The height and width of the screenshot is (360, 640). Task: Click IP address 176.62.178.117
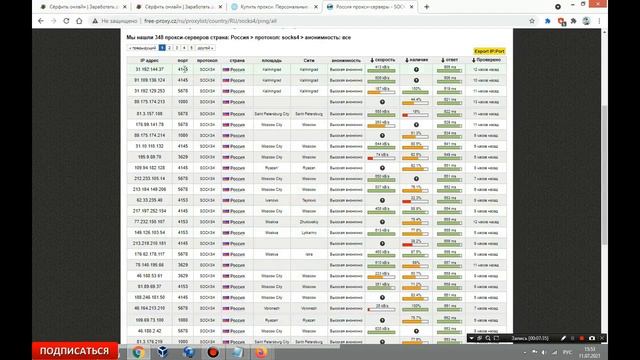click(x=149, y=254)
